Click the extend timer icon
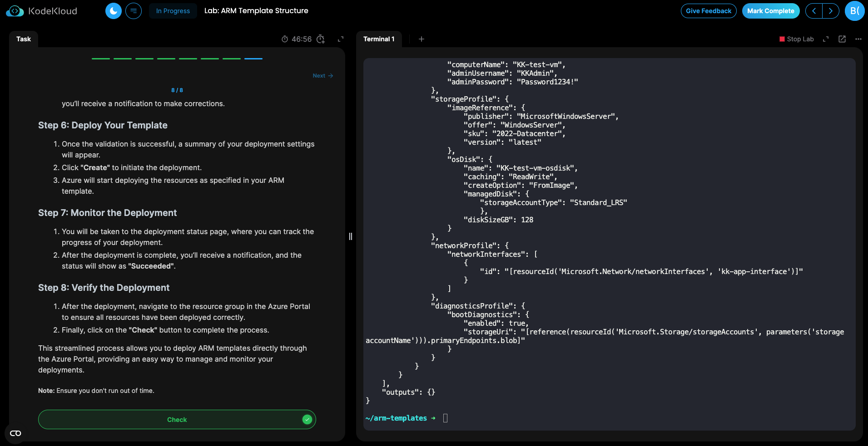 pos(321,39)
